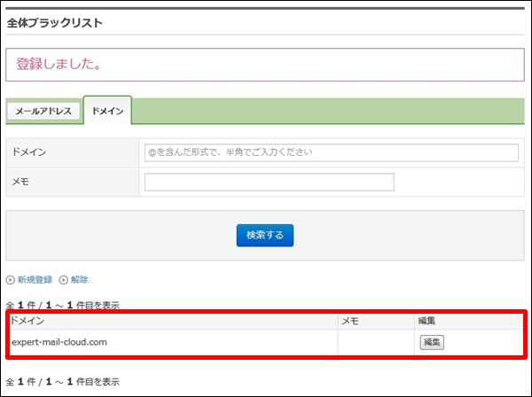
Task: Click the 登録しました。 confirmation message
Action: tap(265, 65)
